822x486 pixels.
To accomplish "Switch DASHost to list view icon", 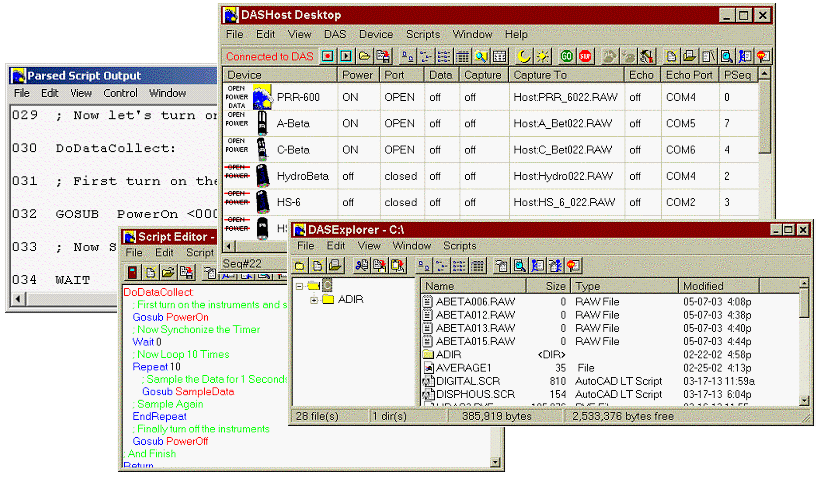I will pos(444,56).
